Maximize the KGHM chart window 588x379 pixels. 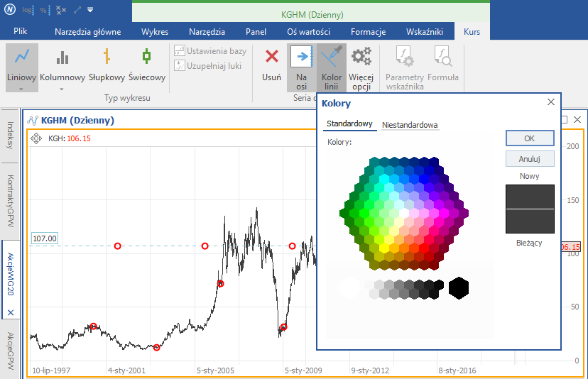pos(564,119)
